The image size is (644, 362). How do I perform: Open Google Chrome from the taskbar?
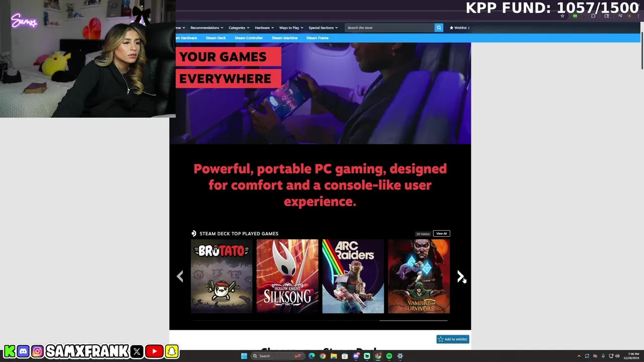click(323, 356)
